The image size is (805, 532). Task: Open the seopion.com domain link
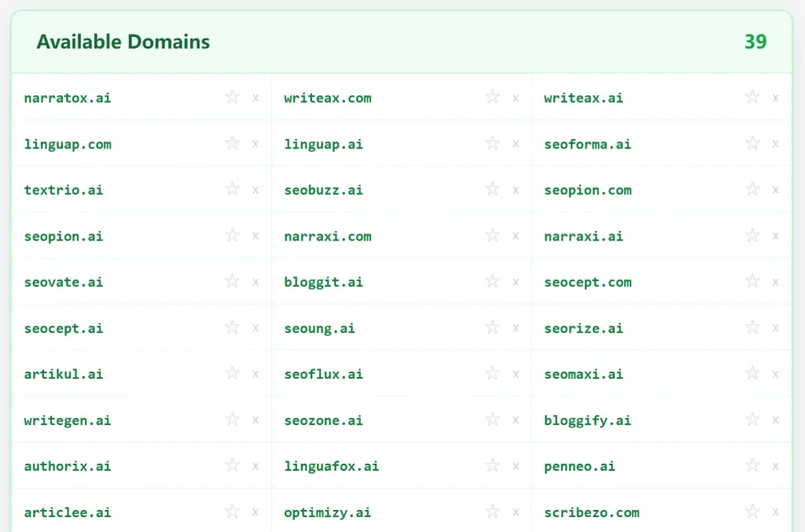[x=588, y=189]
